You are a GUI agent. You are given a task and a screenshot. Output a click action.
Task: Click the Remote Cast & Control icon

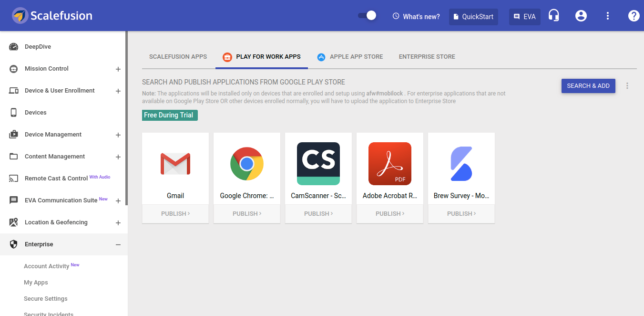(x=14, y=179)
